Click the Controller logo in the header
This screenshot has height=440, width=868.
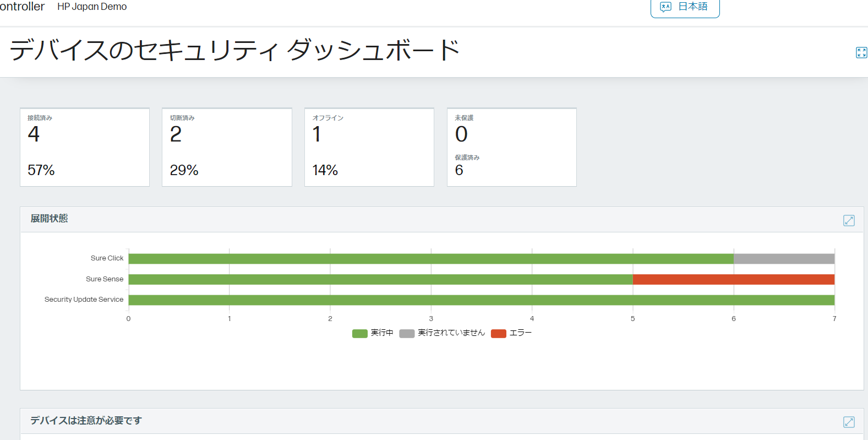[x=21, y=7]
